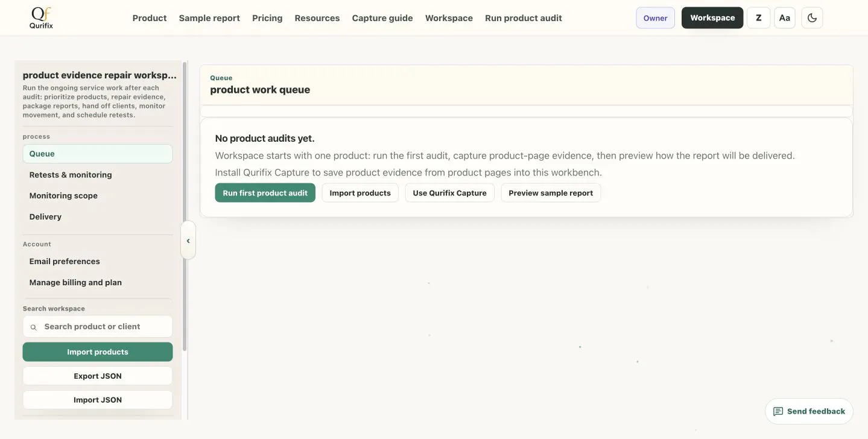The image size is (868, 439).
Task: Click the 'product work queue' heading
Action: [x=260, y=90]
